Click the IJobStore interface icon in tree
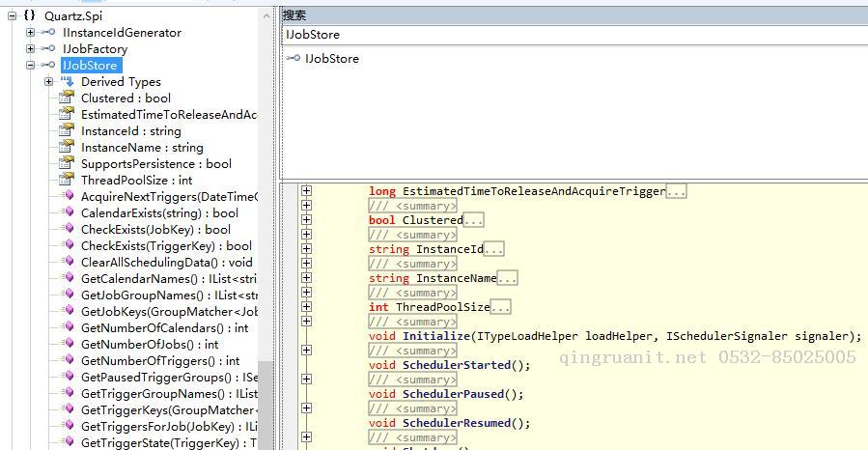 48,66
